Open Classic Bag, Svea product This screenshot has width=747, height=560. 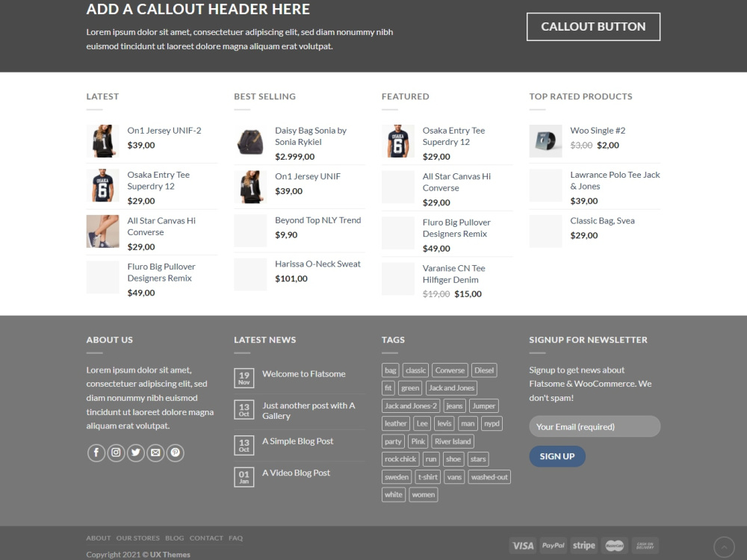[602, 221]
